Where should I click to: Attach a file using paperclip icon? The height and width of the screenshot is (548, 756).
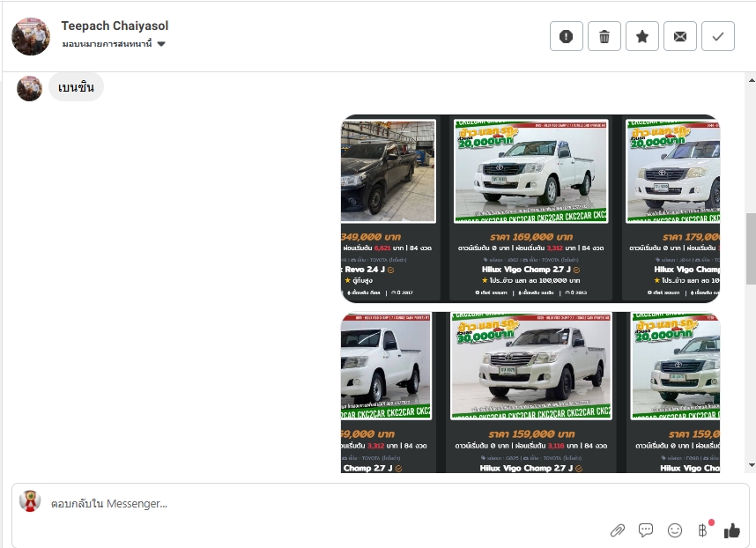pos(618,529)
